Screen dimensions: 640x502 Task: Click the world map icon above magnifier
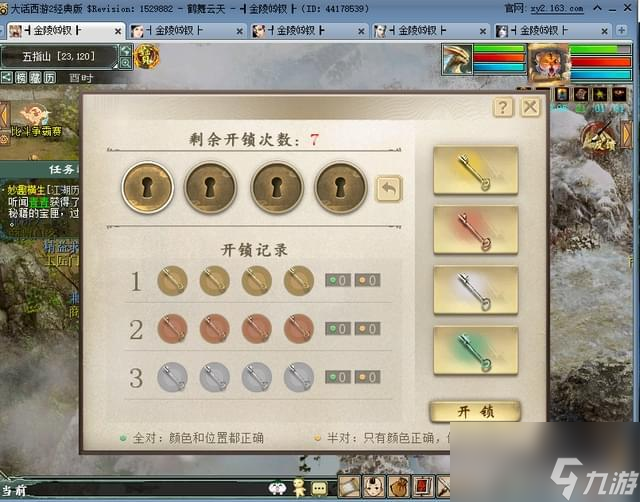[126, 51]
